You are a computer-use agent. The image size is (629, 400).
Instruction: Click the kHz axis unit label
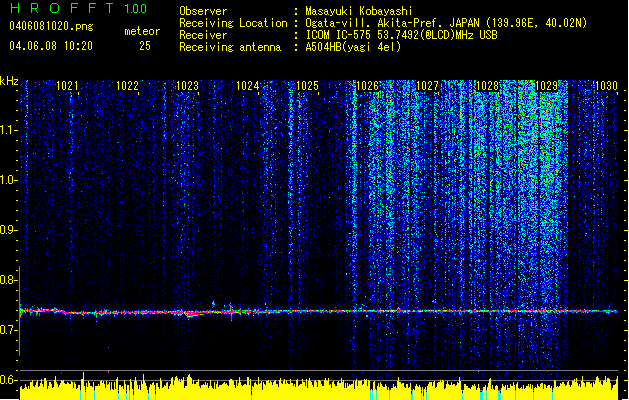[x=9, y=81]
